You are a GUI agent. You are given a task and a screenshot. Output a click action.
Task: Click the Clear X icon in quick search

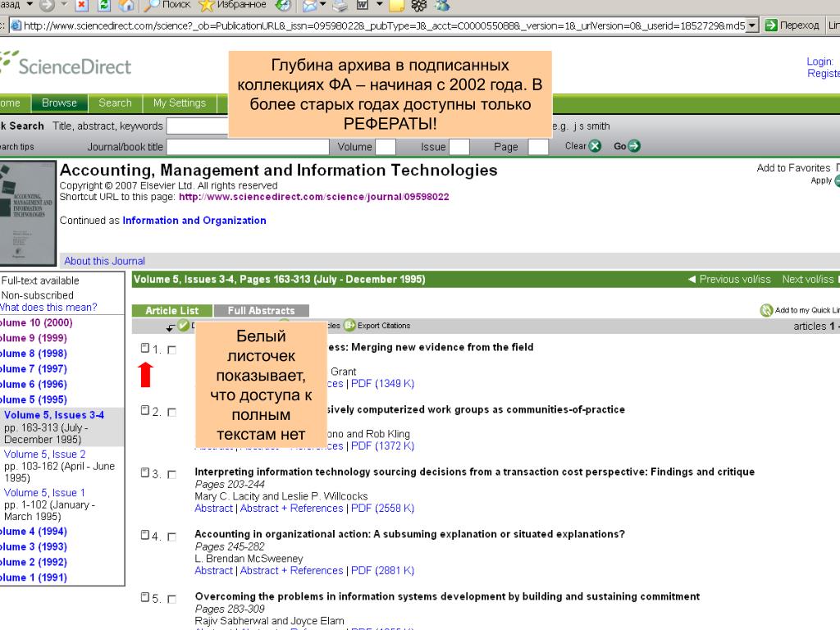(x=595, y=146)
